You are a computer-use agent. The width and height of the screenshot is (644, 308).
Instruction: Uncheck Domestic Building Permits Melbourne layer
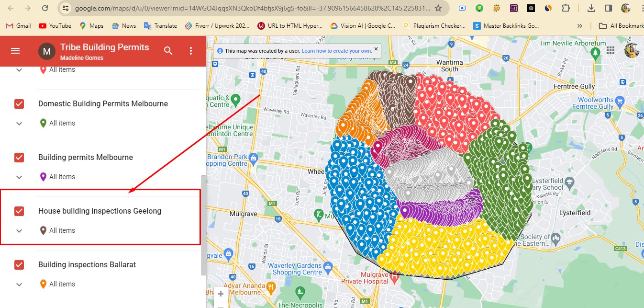(19, 104)
